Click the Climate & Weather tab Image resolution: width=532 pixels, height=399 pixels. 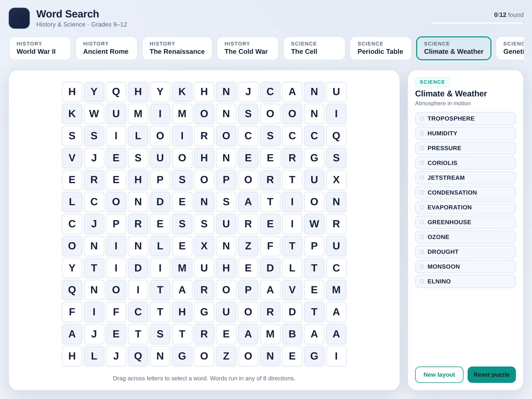click(x=454, y=48)
